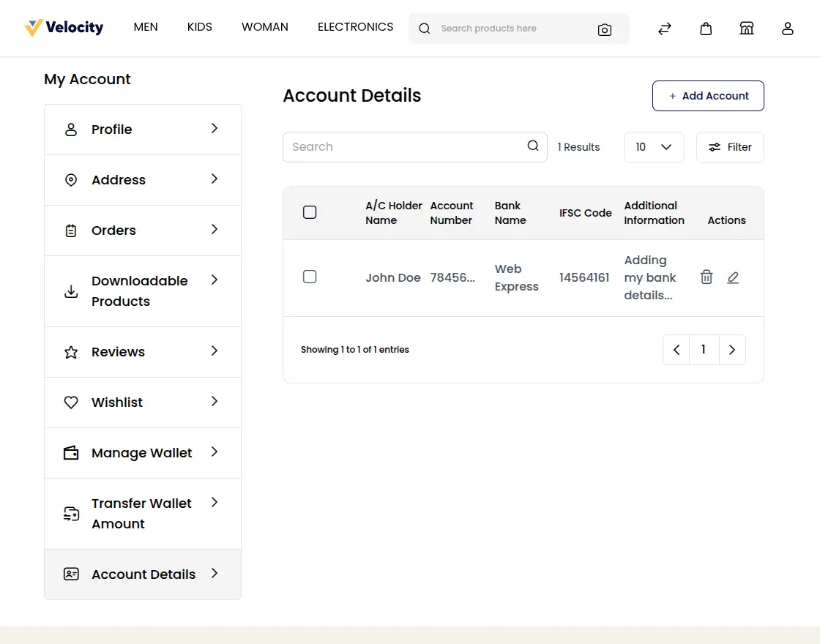Open the Filter options
Viewport: 820px width, 644px height.
click(729, 146)
